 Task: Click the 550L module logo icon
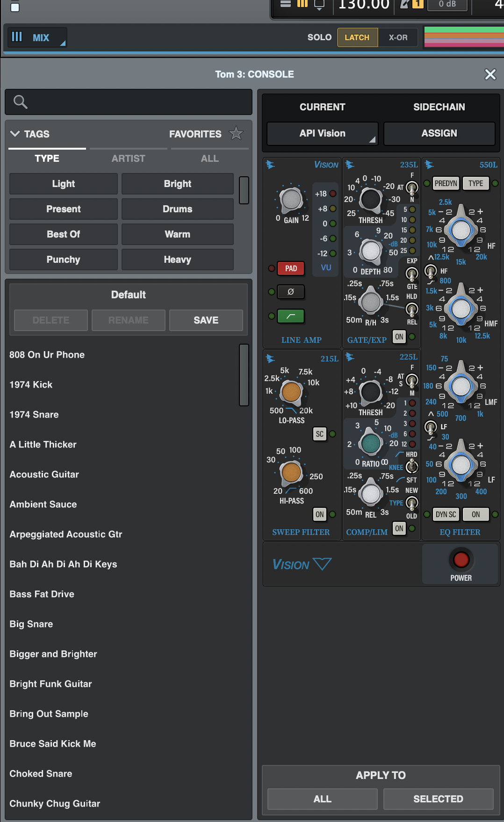pyautogui.click(x=429, y=165)
